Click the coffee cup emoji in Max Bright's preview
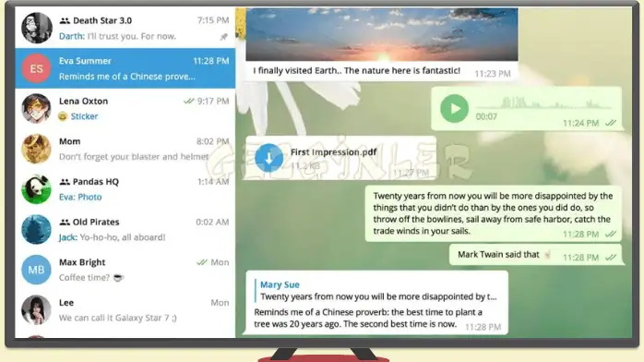This screenshot has height=362, width=644. click(x=118, y=278)
